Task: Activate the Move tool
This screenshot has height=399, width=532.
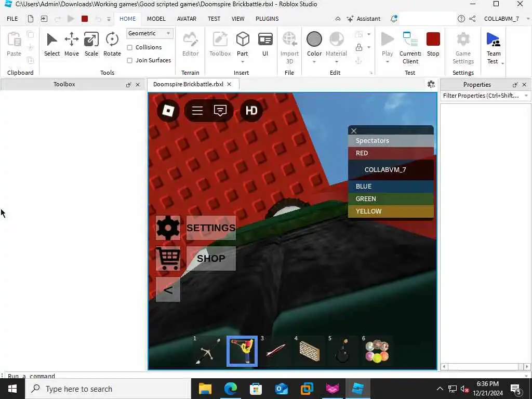Action: (x=72, y=44)
